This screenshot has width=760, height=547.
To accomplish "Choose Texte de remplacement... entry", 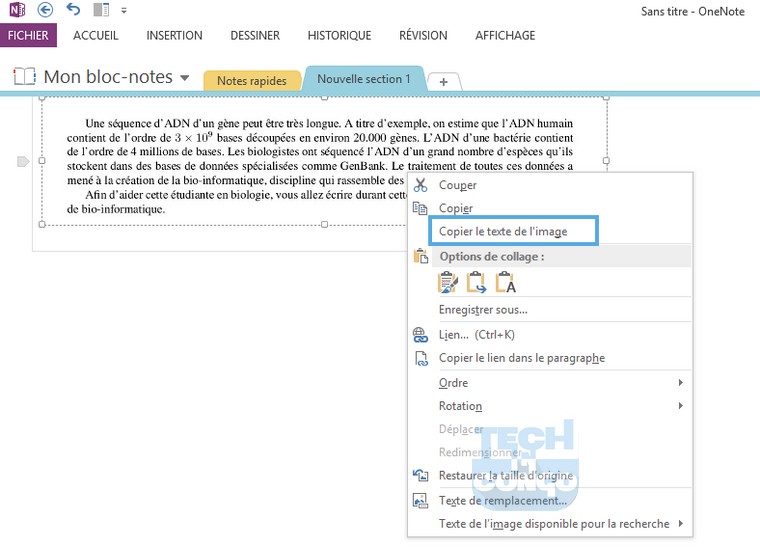I will [503, 500].
